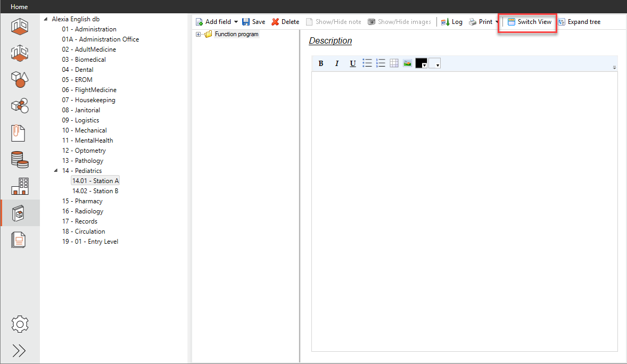Open the database stack sidebar icon
The width and height of the screenshot is (627, 364).
click(x=20, y=160)
